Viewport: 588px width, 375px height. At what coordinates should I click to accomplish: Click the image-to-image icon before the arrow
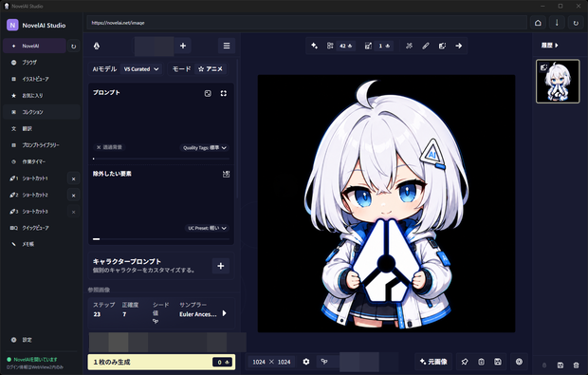click(442, 46)
